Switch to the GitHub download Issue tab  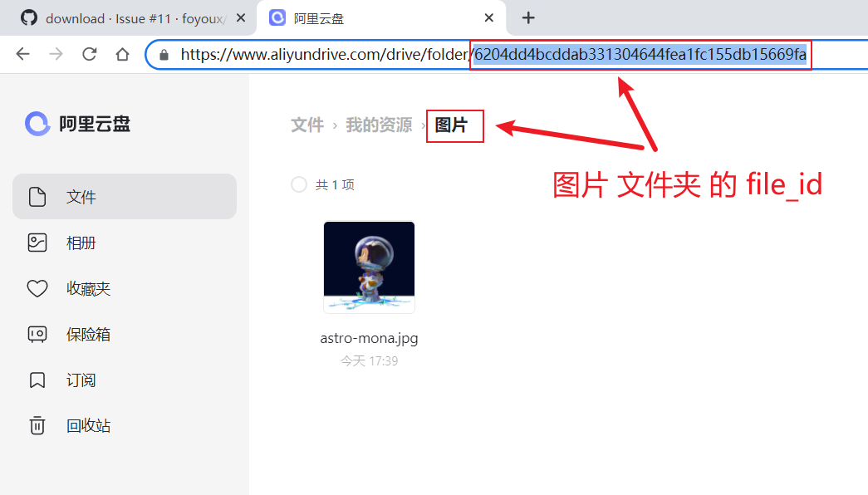coord(123,17)
